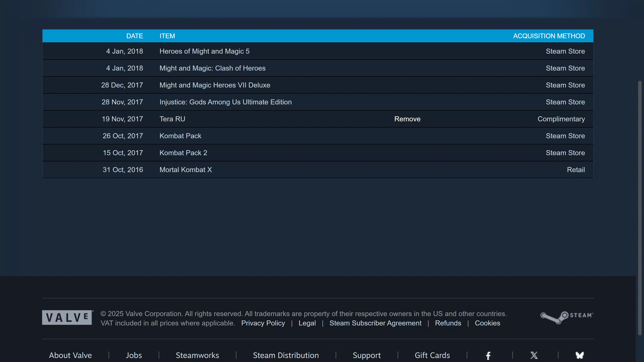Open the Privacy Policy link
This screenshot has width=644, height=362.
263,323
